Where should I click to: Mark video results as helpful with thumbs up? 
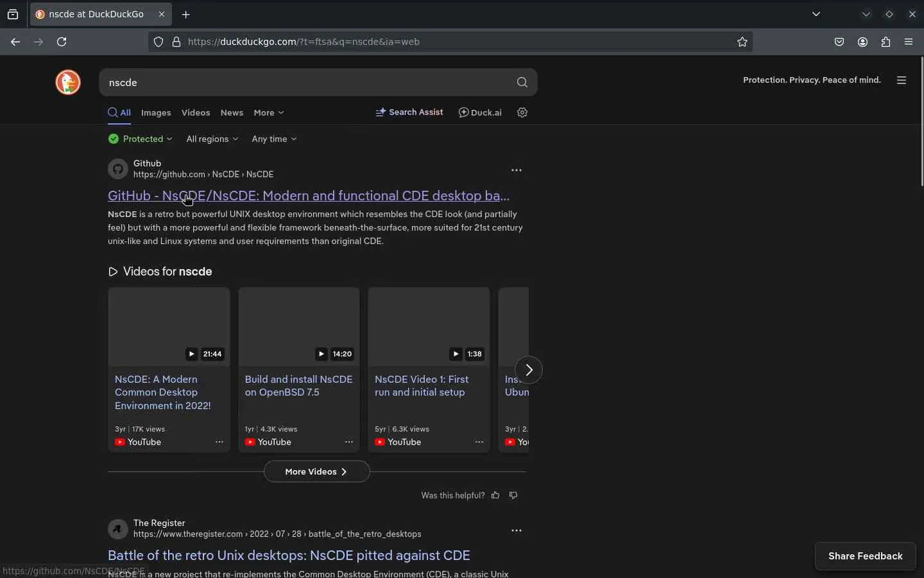tap(496, 495)
